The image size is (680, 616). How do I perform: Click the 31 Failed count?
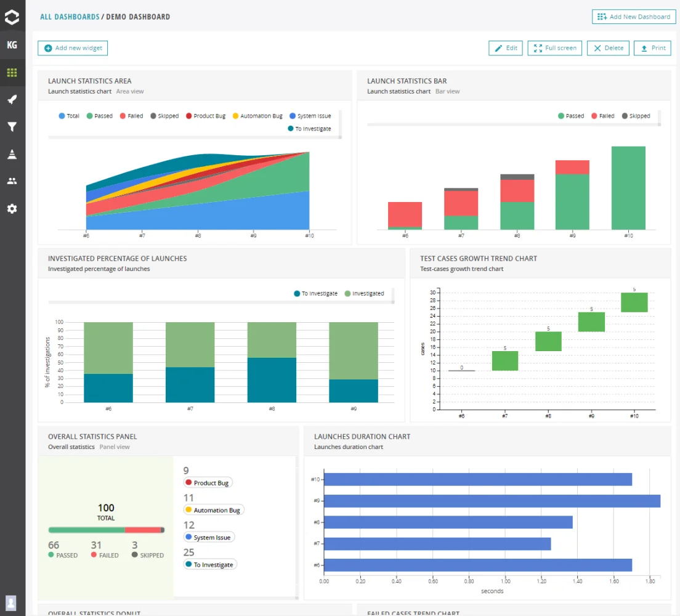(96, 545)
